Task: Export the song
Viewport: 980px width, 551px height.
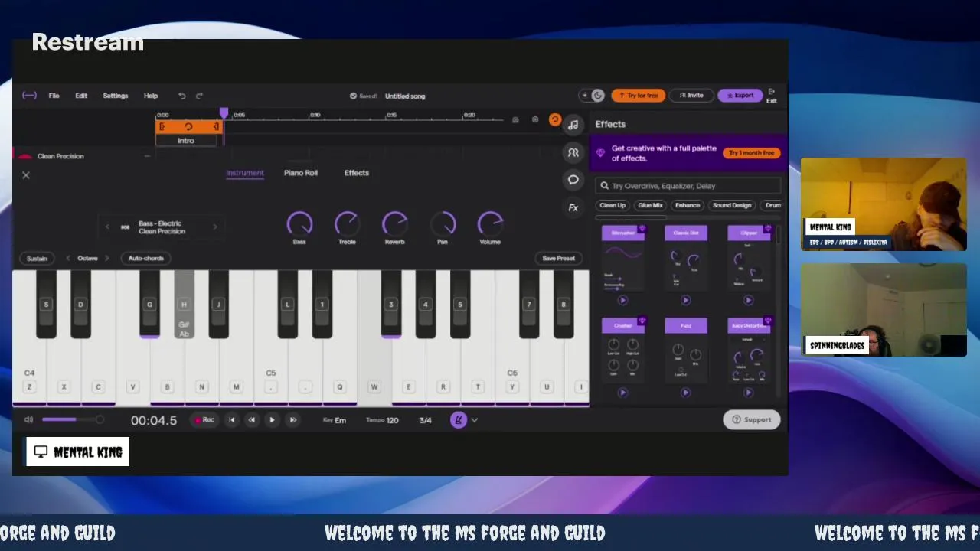Action: tap(740, 96)
